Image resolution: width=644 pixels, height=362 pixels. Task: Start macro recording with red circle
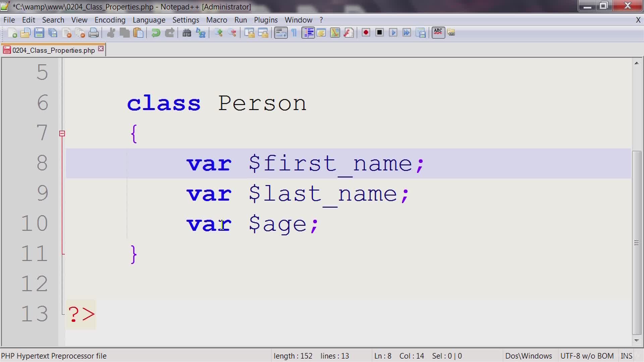coord(366,33)
